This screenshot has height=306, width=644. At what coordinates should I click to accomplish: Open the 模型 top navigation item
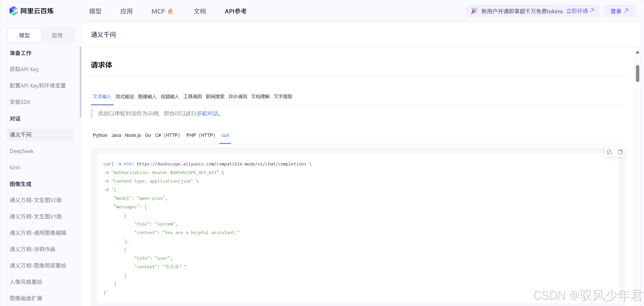[x=95, y=11]
